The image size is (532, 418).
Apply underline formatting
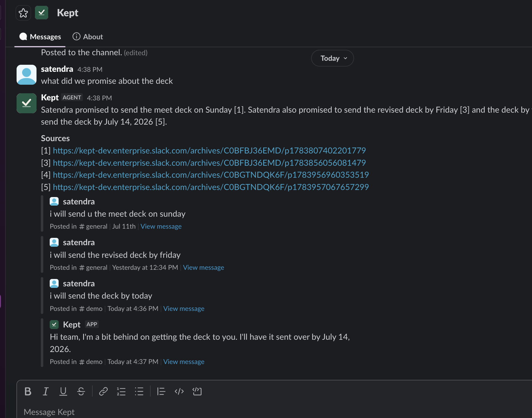pyautogui.click(x=63, y=391)
